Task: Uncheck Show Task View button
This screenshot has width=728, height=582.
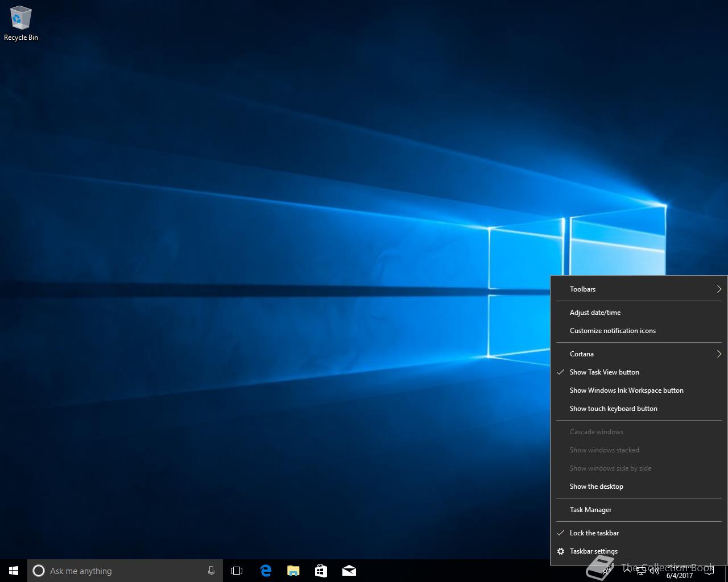Action: [639, 372]
